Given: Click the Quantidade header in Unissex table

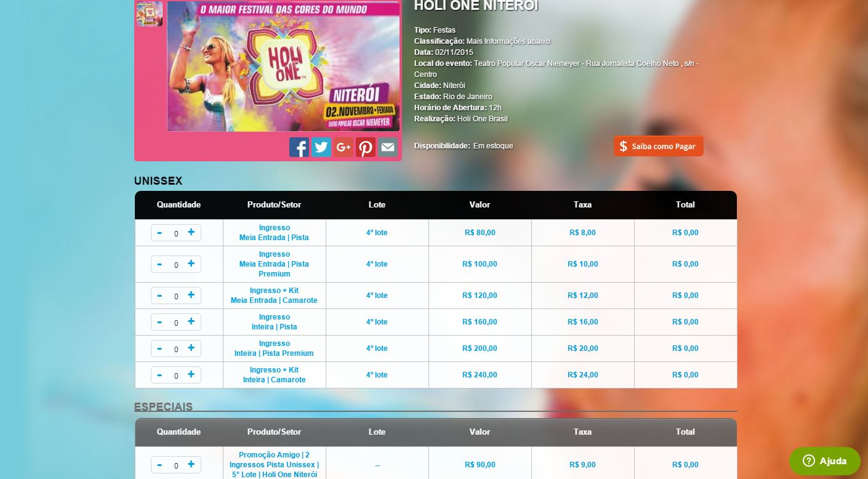Looking at the screenshot, I should (179, 204).
